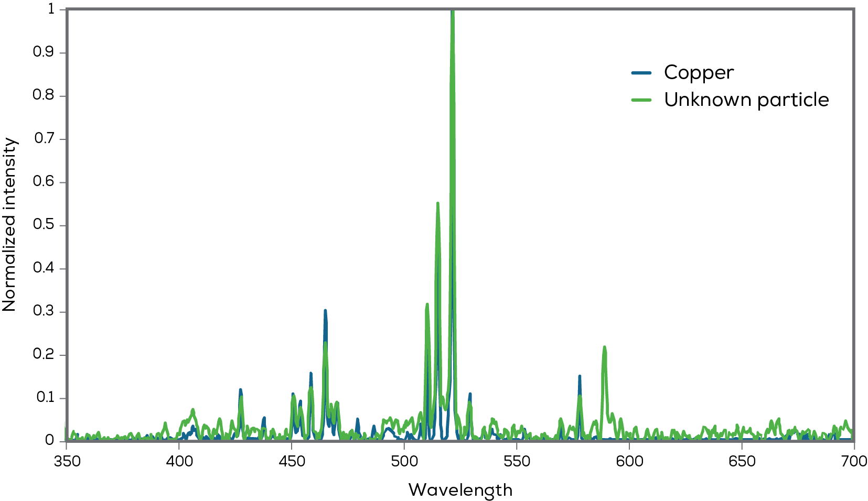The height and width of the screenshot is (501, 868).
Task: Click the 650 x-axis tick label
Action: pyautogui.click(x=742, y=461)
